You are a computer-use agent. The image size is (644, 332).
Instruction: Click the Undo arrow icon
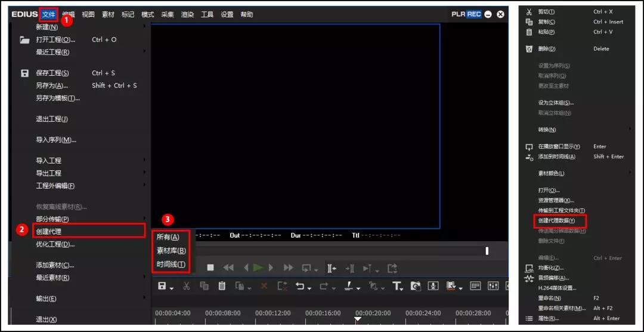tap(300, 286)
